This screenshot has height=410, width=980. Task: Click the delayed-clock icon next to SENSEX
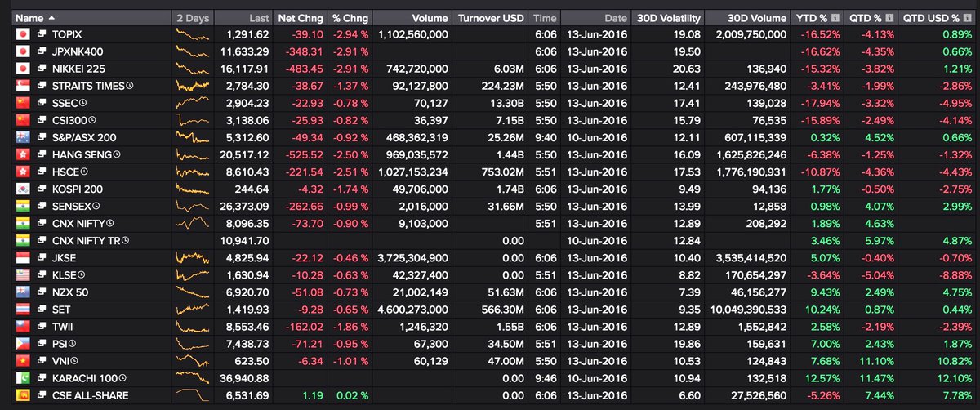click(x=96, y=207)
